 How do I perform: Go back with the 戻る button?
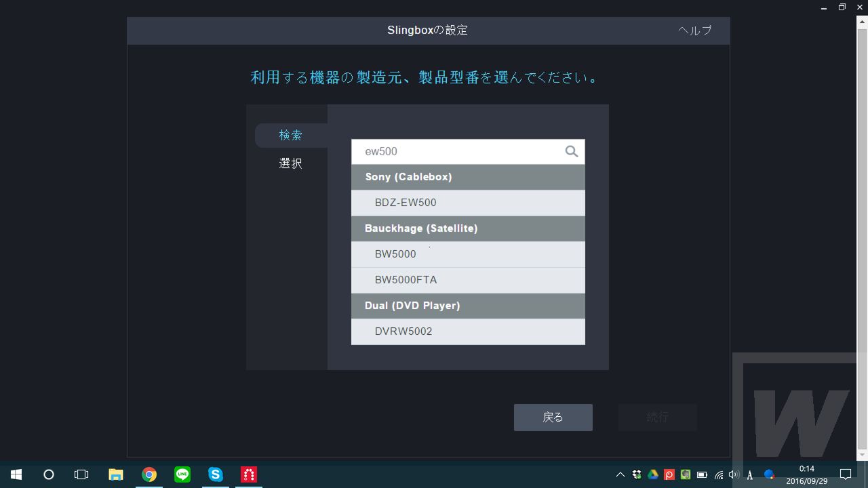click(553, 418)
